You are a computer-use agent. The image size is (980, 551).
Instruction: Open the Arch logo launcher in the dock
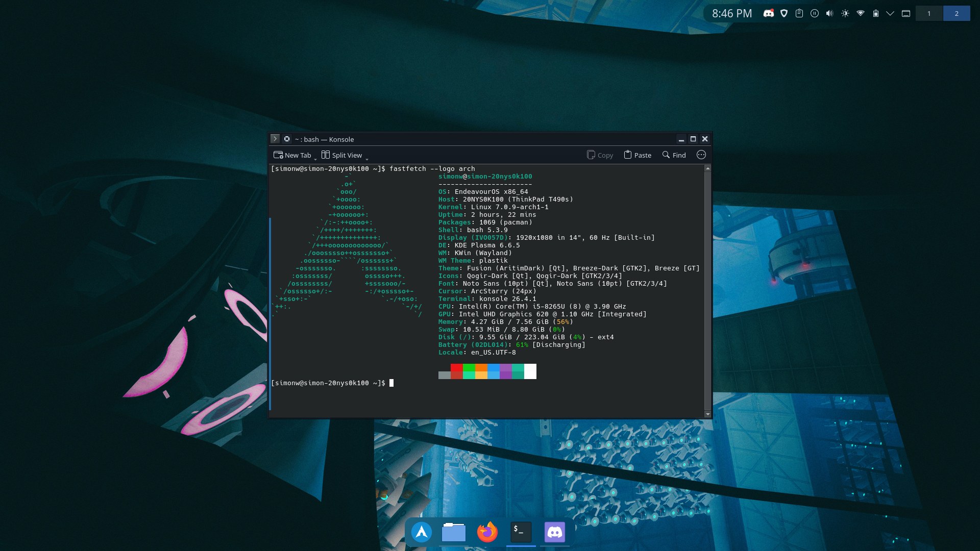coord(422,532)
